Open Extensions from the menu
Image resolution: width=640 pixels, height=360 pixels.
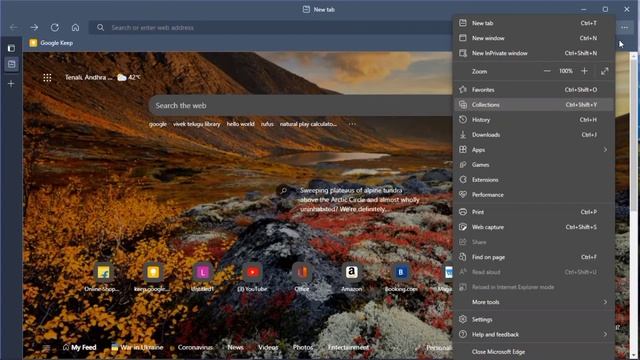tap(533, 180)
